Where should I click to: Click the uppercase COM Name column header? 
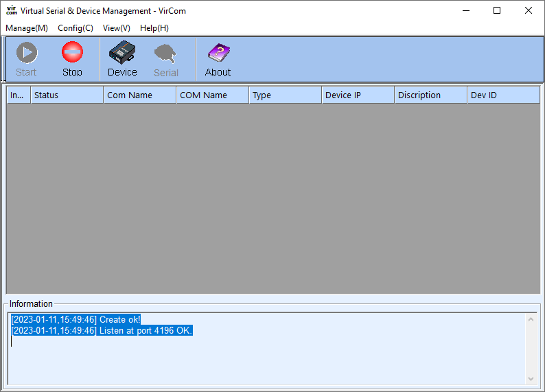[213, 95]
